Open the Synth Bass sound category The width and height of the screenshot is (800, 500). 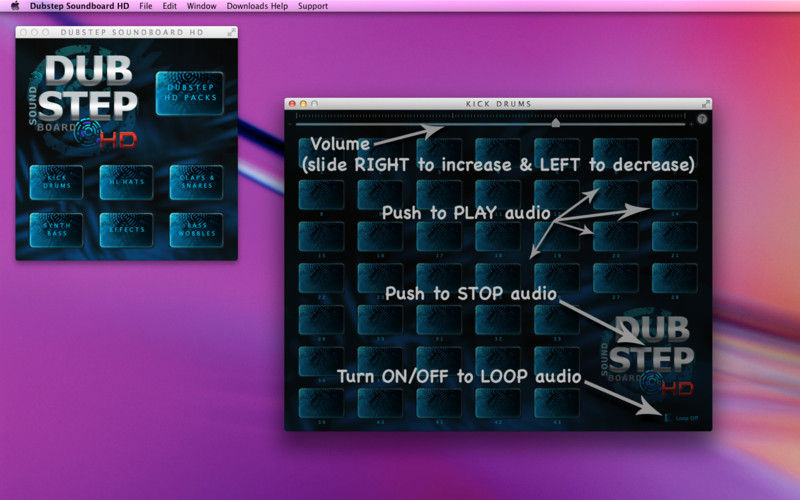[x=56, y=230]
